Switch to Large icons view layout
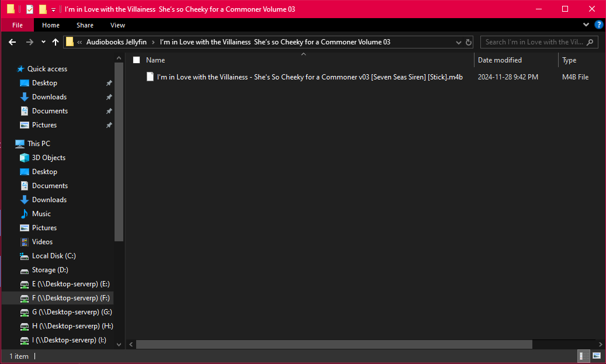The image size is (606, 364). point(597,355)
